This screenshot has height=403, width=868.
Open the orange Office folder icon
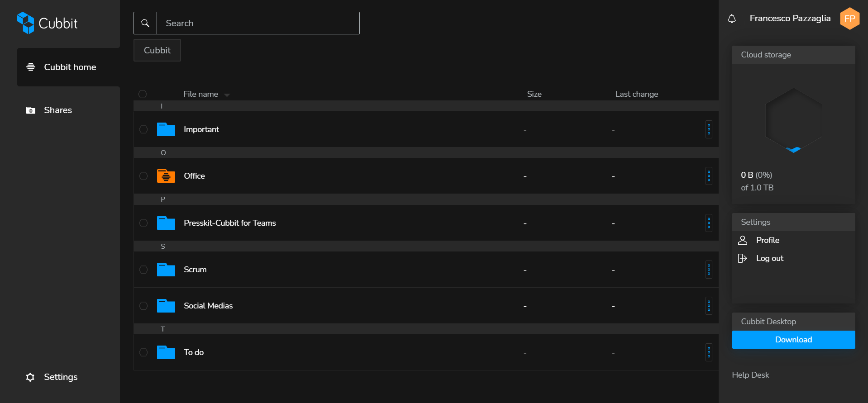[x=166, y=176]
